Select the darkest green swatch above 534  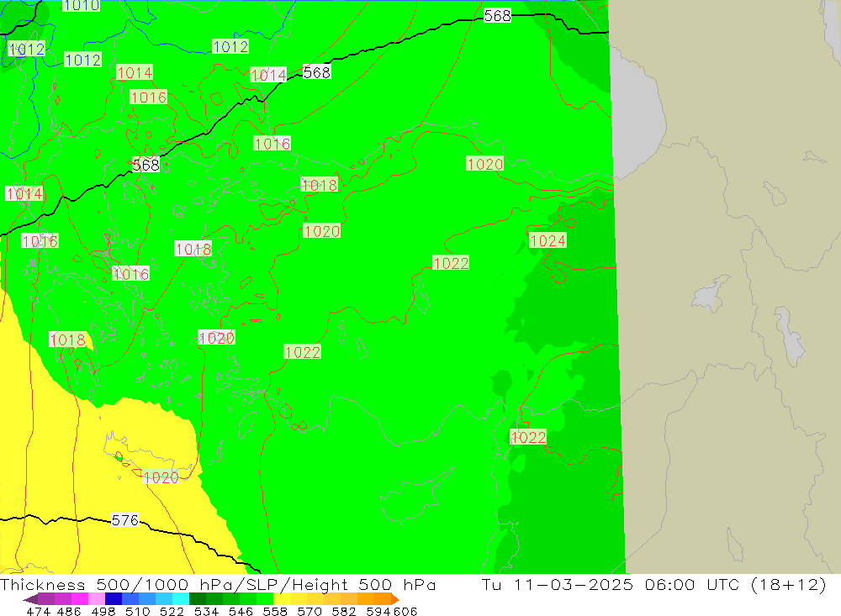(198, 599)
